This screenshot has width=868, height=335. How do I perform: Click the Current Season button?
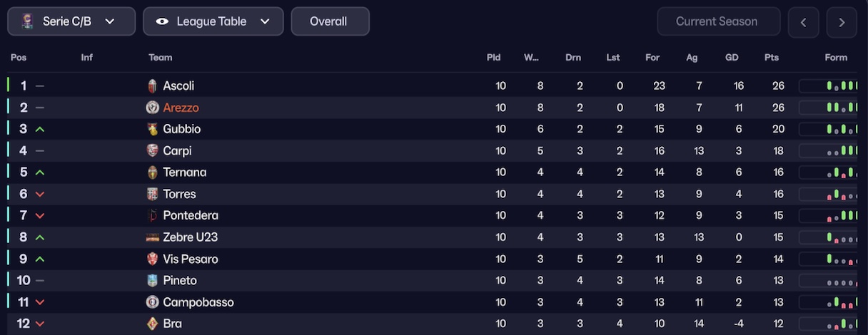(718, 21)
